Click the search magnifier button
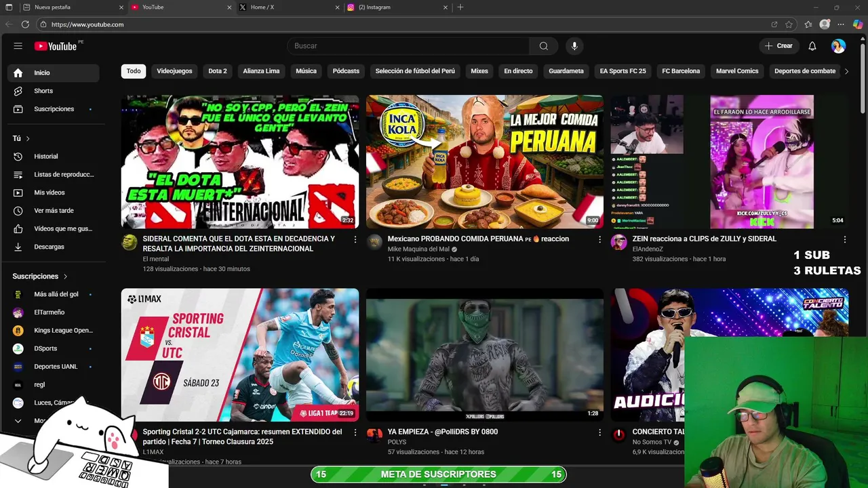 pyautogui.click(x=544, y=46)
